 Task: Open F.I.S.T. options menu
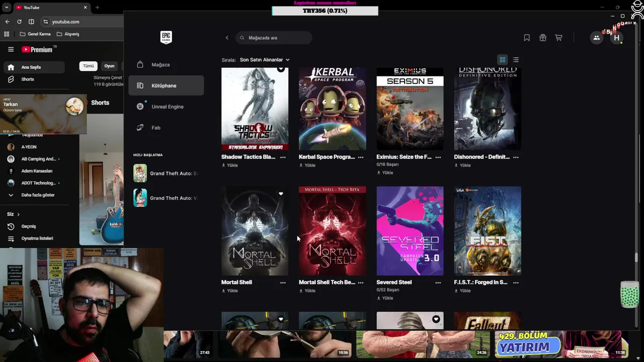pos(516,283)
